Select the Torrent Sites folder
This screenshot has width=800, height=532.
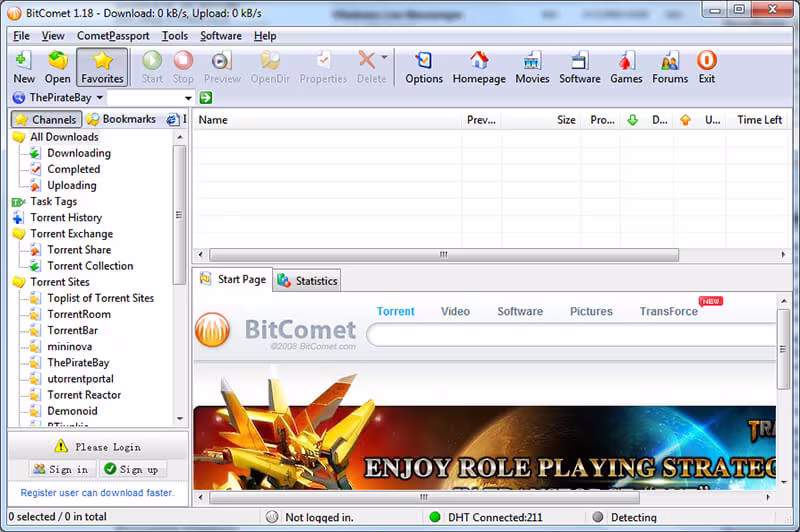pyautogui.click(x=60, y=282)
